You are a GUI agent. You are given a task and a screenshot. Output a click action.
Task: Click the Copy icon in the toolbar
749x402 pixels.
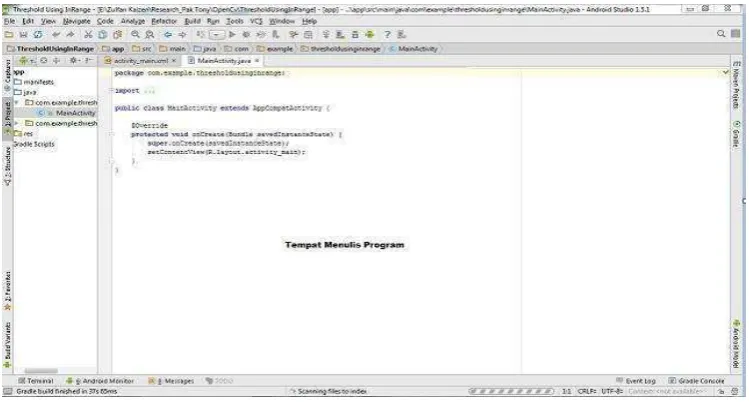[x=103, y=34]
